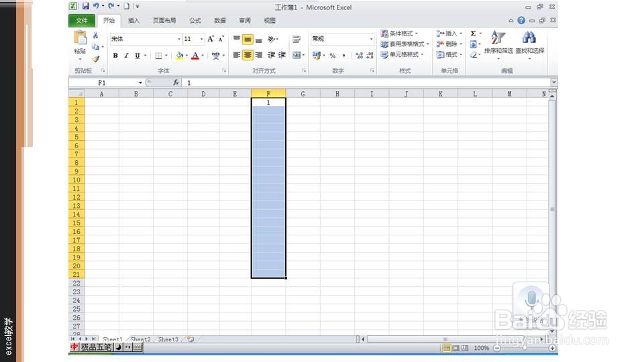Click the New document icon in quick access toolbar
Screen dimensions: 644x362
127,6
